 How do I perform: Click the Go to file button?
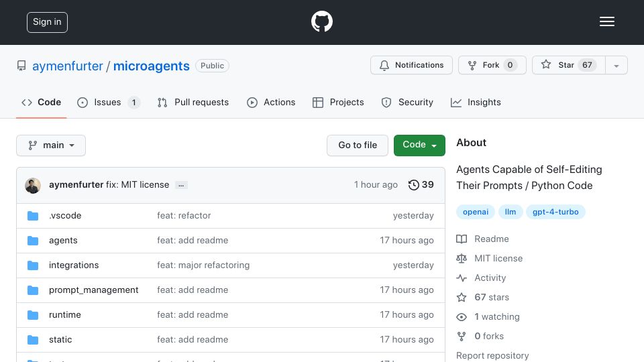click(x=358, y=145)
